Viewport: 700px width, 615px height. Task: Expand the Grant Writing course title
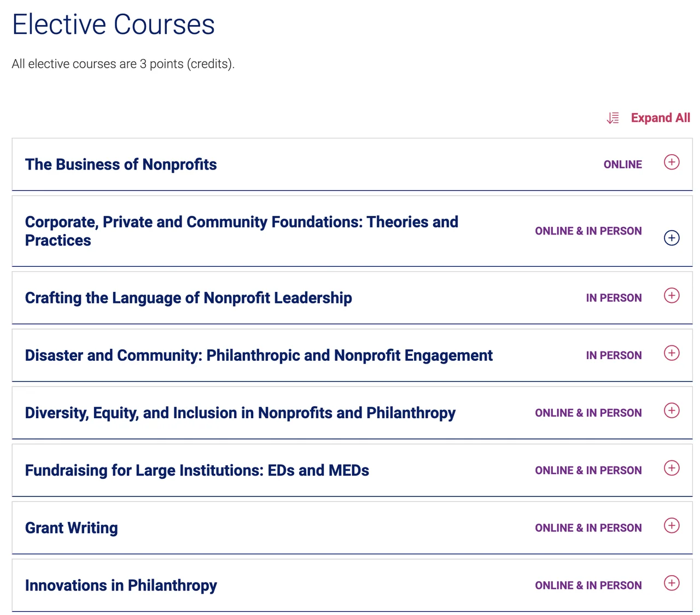tap(72, 528)
